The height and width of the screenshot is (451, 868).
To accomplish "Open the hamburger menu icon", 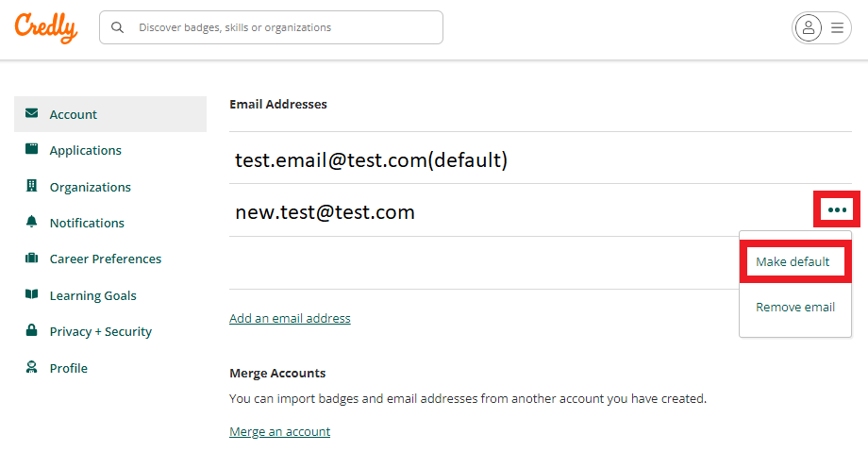I will pyautogui.click(x=837, y=27).
